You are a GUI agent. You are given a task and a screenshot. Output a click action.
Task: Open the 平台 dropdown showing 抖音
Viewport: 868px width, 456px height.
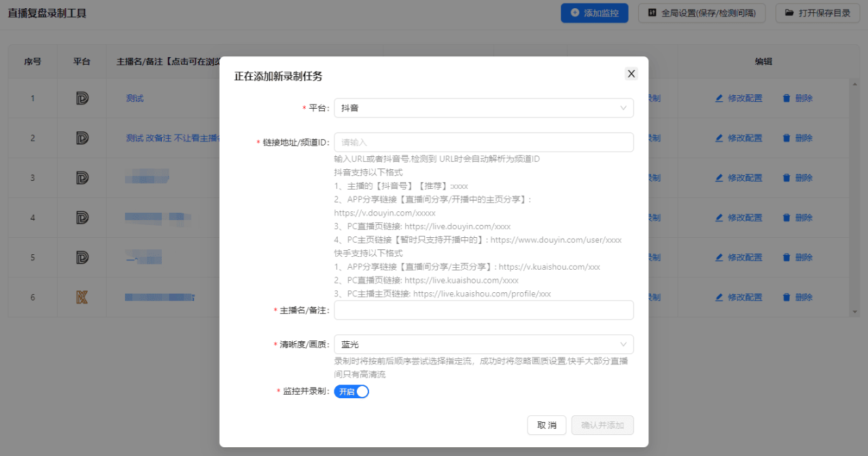point(483,107)
